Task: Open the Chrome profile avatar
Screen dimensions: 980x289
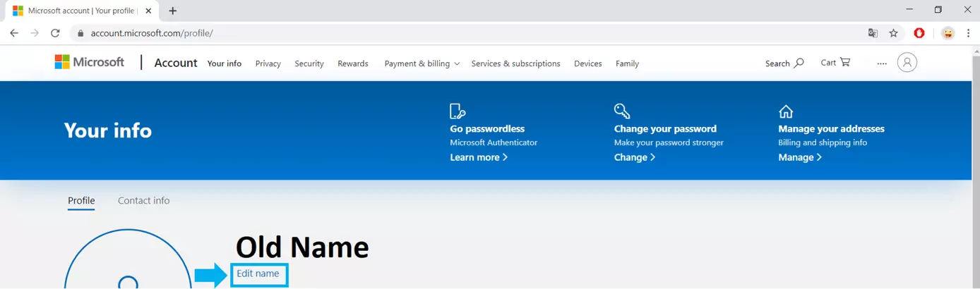Action: coord(948,33)
